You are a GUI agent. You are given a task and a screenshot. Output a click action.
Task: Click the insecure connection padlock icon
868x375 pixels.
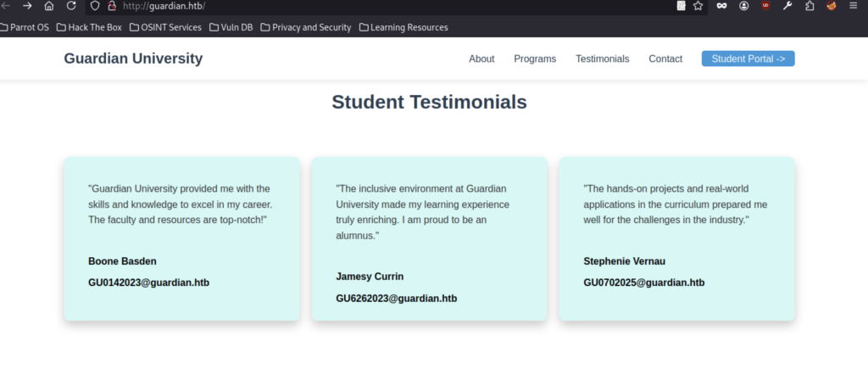[x=111, y=6]
